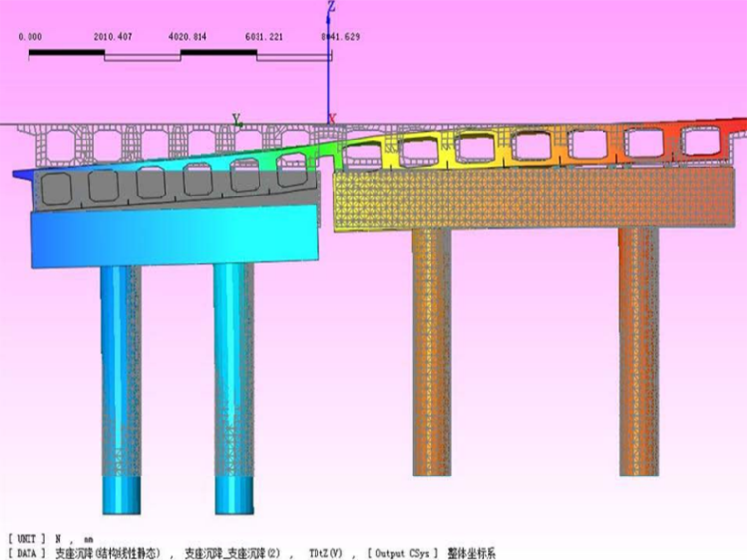The height and width of the screenshot is (560, 747).
Task: Click the Z axis label at top
Action: [x=332, y=7]
